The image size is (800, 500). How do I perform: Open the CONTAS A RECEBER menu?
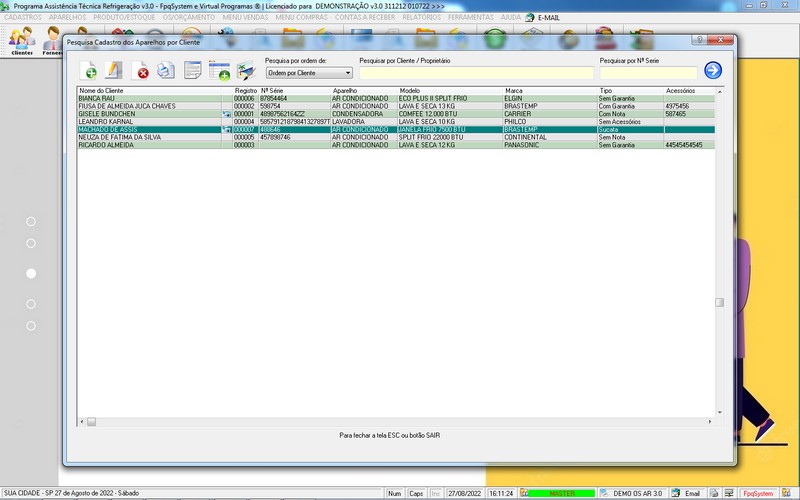[365, 17]
